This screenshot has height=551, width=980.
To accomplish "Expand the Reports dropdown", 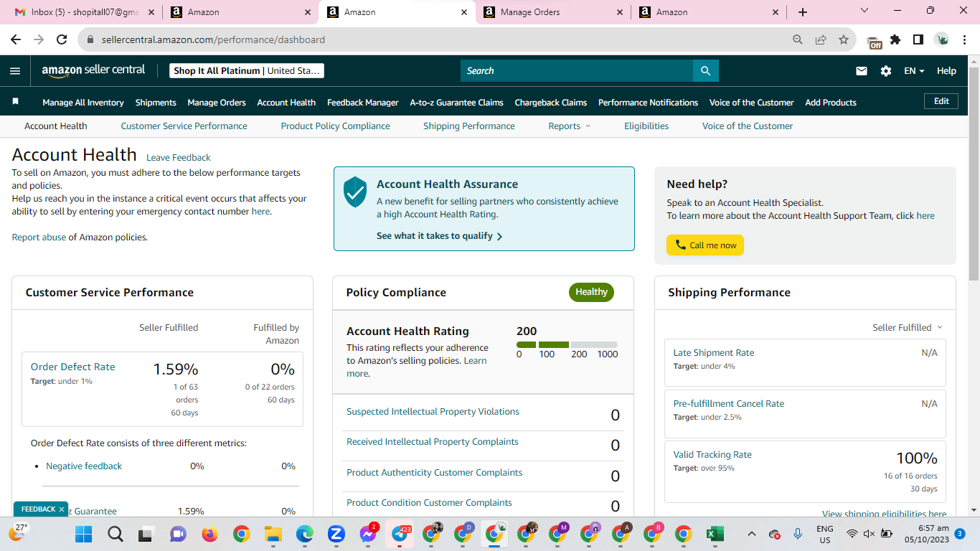I will [x=570, y=126].
